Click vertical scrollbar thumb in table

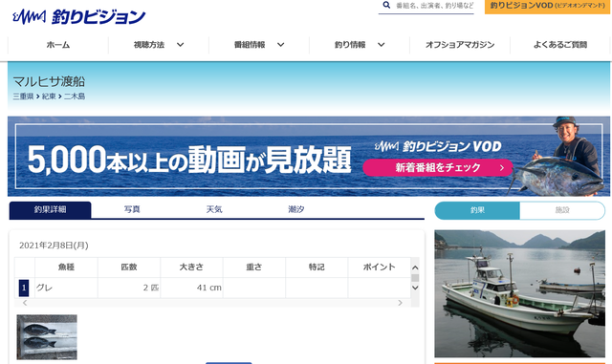tap(415, 278)
